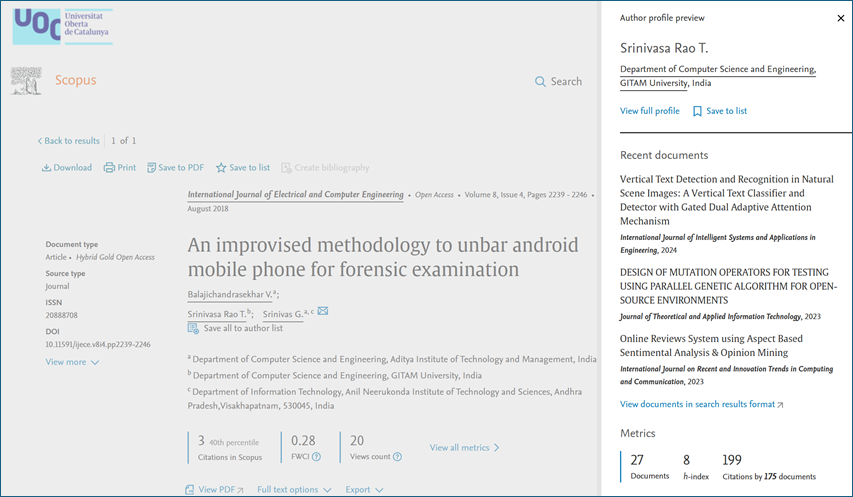Open the Export dropdown menu
Screen dimensions: 853x497
point(364,490)
